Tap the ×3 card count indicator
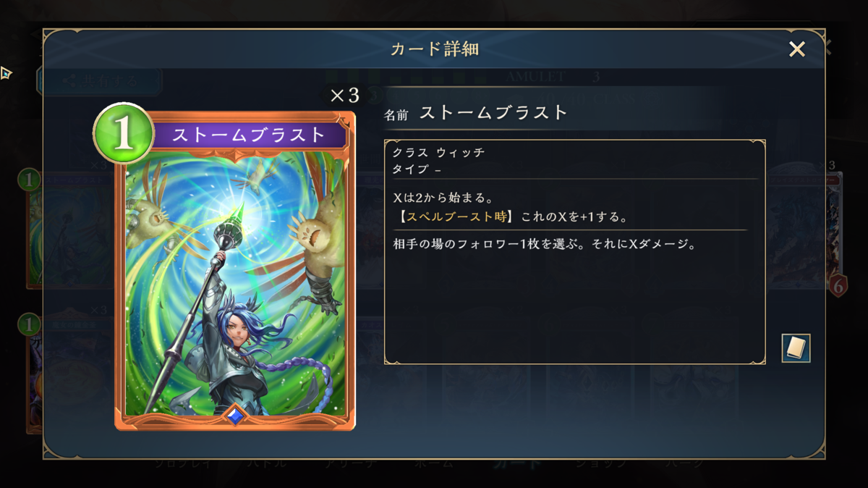The height and width of the screenshot is (488, 868). pyautogui.click(x=344, y=96)
